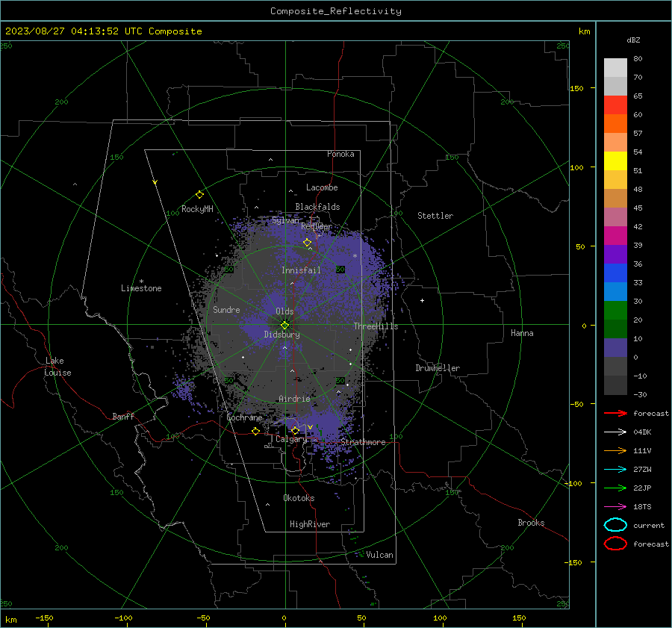Screen dimensions: 672x628
Task: Click the Ponoka city label
Action: tap(340, 154)
